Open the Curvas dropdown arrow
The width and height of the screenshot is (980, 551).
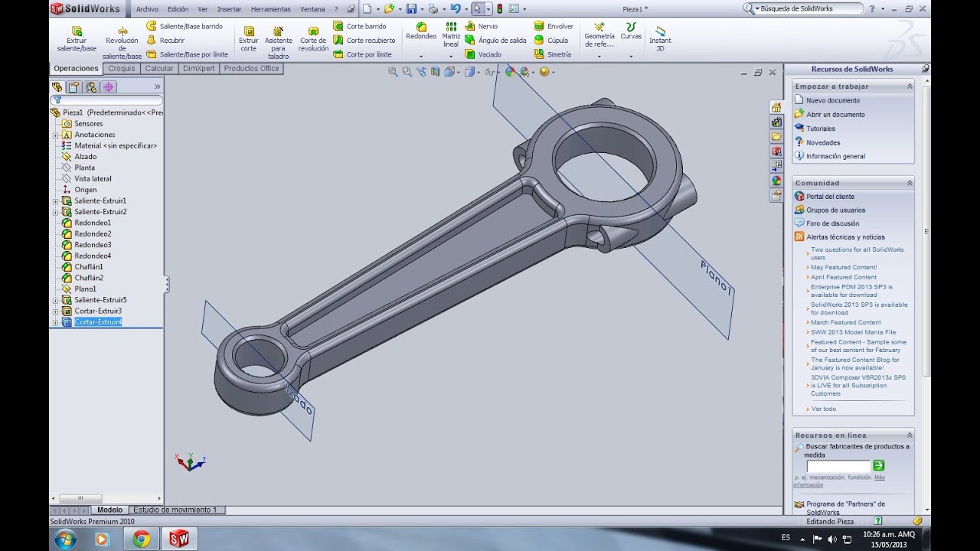pos(631,57)
